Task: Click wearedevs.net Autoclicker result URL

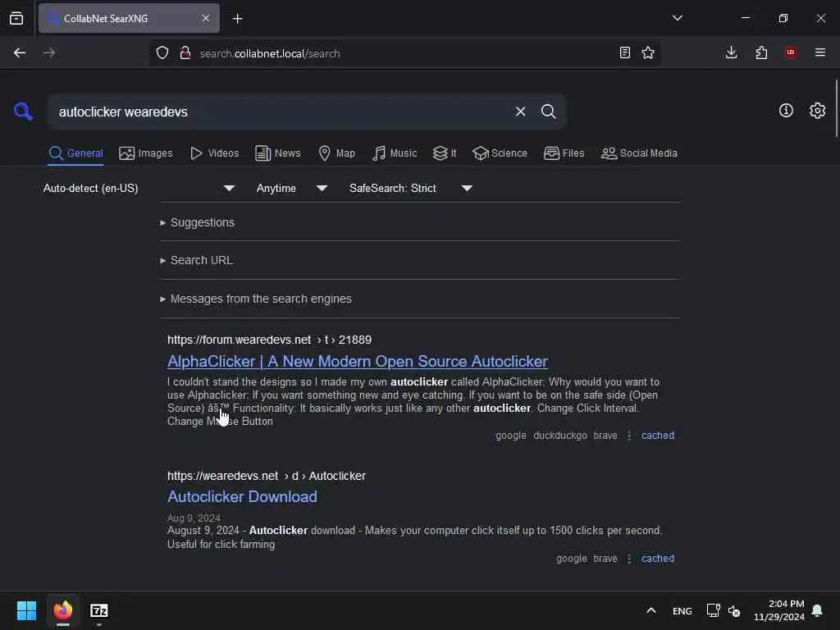Action: (267, 477)
